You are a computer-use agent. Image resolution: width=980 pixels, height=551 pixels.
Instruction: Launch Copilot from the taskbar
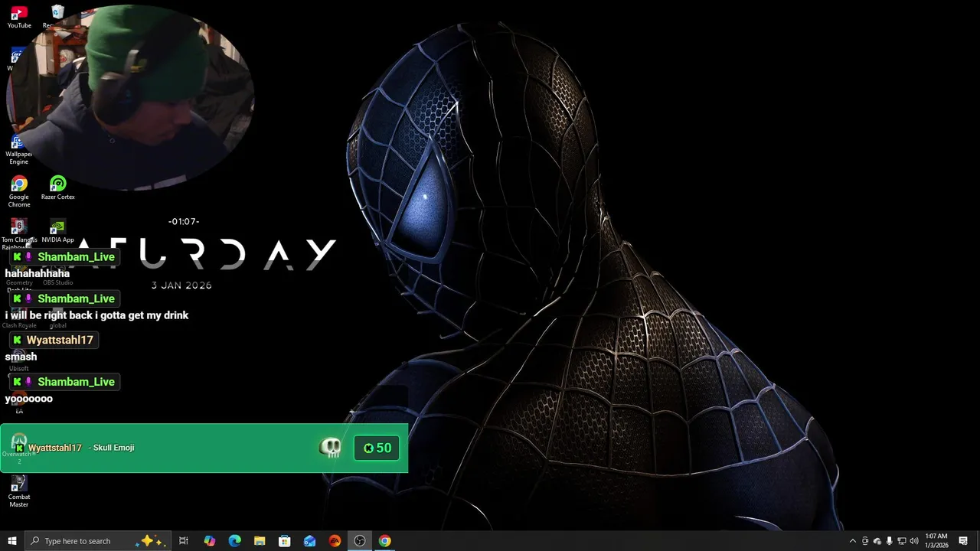click(x=210, y=541)
